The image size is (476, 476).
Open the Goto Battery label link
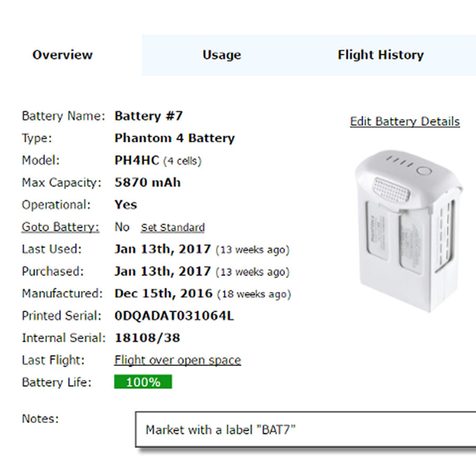coord(60,227)
